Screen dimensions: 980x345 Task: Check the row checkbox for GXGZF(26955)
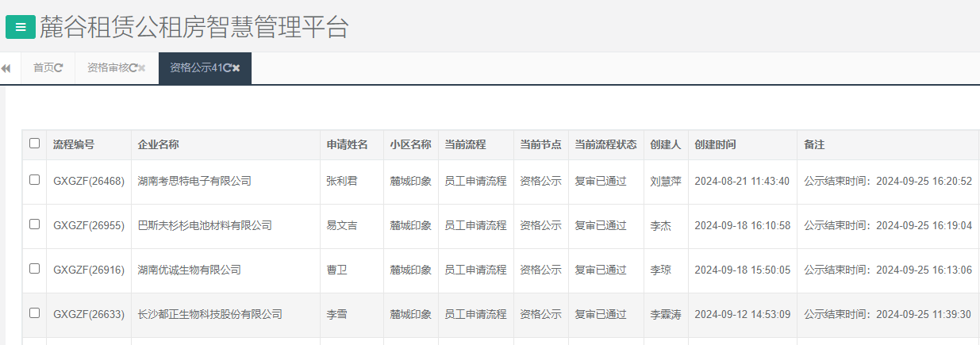coord(34,224)
